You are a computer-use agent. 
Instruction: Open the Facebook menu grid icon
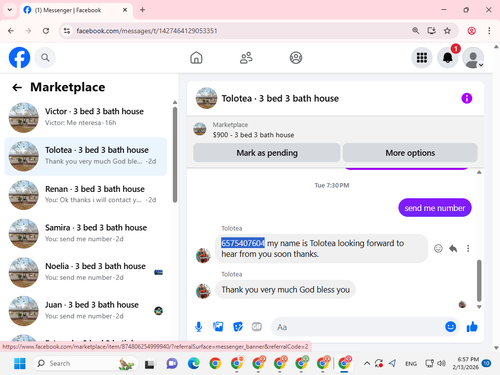422,58
